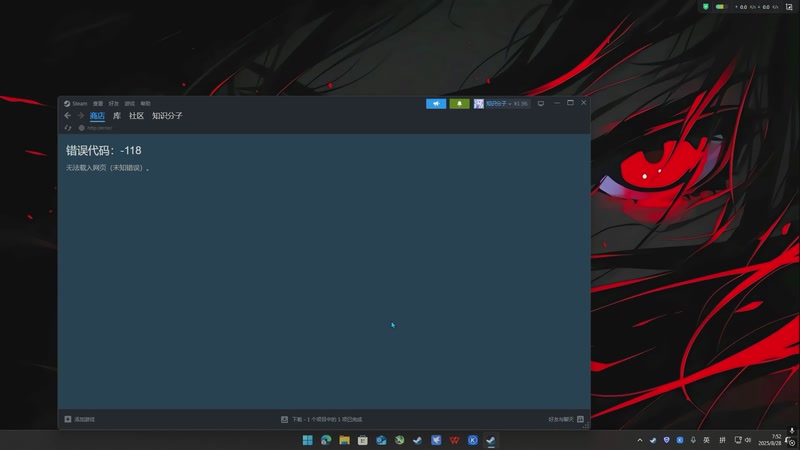Maximize the Steam window
The height and width of the screenshot is (450, 800).
(x=570, y=103)
